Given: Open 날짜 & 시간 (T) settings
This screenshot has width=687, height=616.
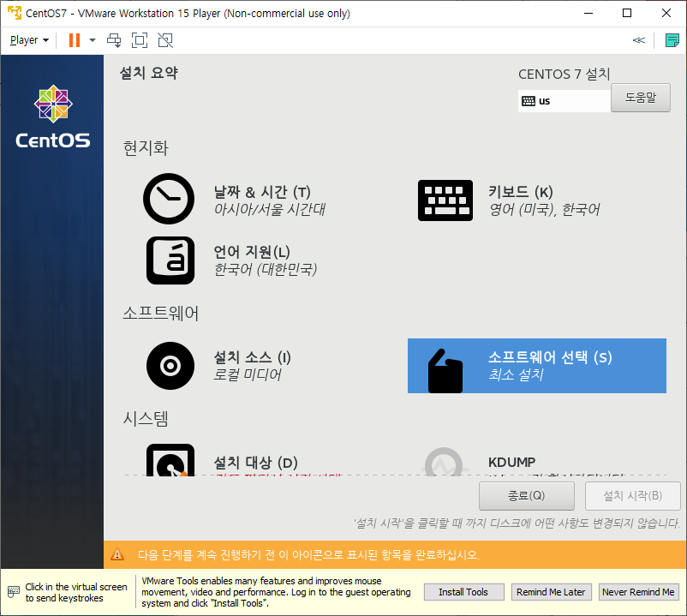Looking at the screenshot, I should coord(262,192).
